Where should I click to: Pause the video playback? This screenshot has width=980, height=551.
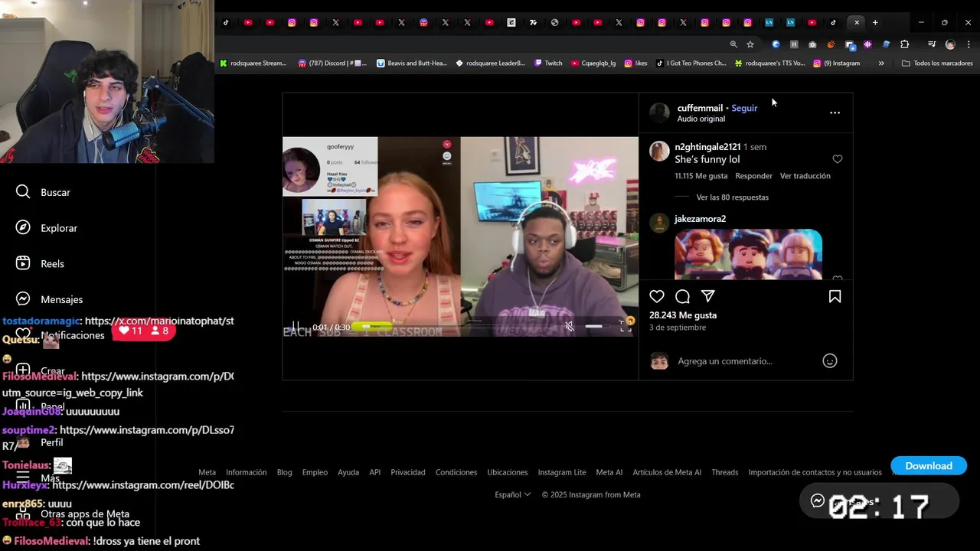tap(295, 327)
